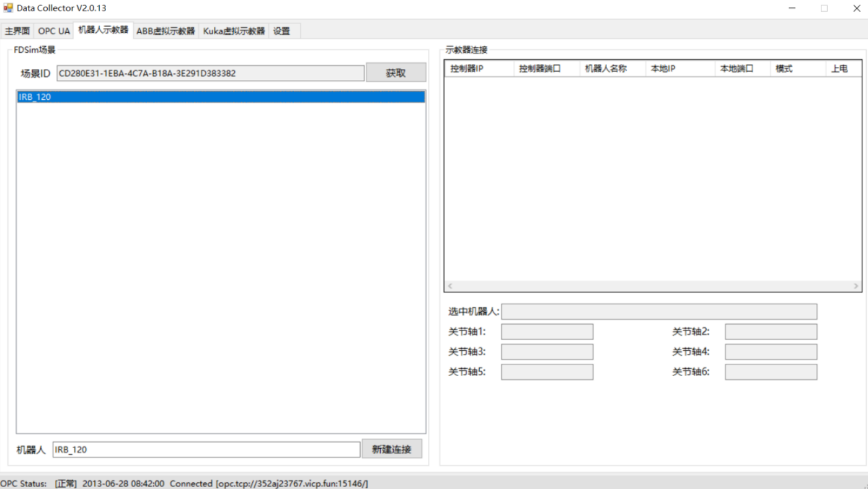Select IRB_120 in the scene list
The height and width of the screenshot is (489, 868).
point(220,97)
